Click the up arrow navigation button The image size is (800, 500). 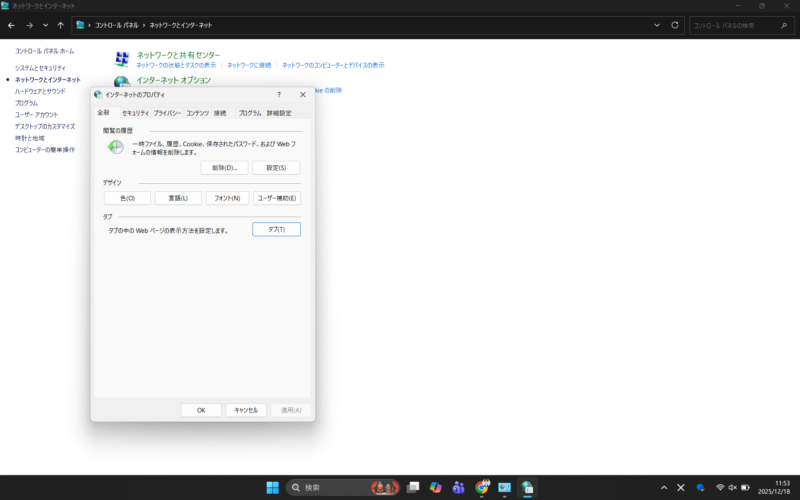pos(61,25)
